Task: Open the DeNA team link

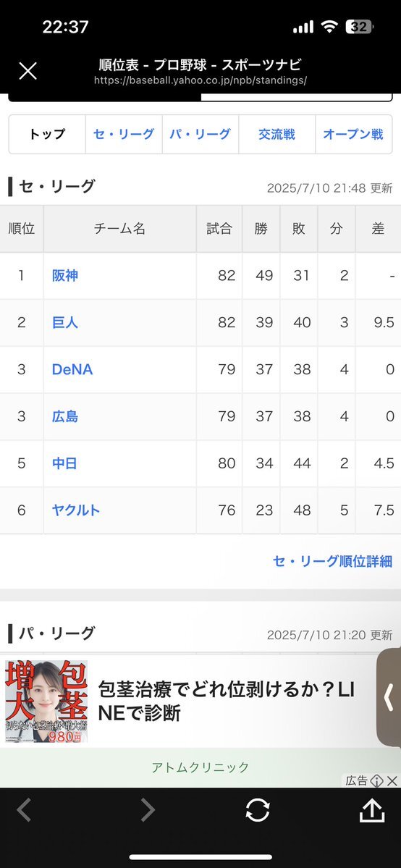Action: point(72,369)
